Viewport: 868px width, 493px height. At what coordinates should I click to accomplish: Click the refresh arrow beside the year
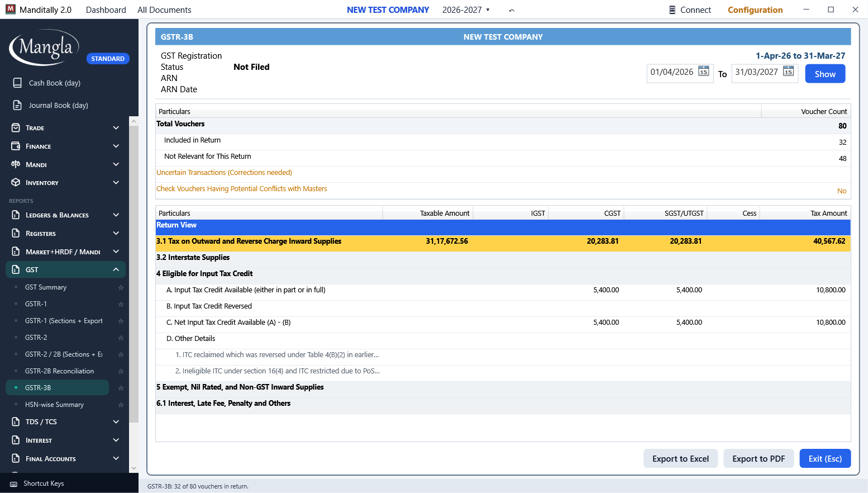[512, 10]
